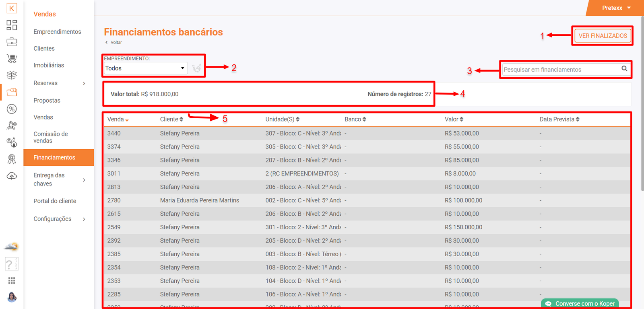This screenshot has height=309, width=644.
Task: Expand the Configurações submenu
Action: [59, 219]
